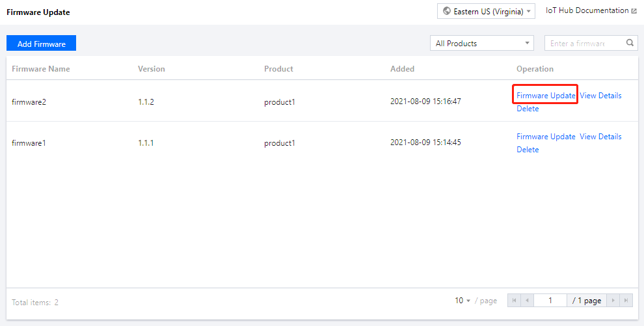The height and width of the screenshot is (326, 644).
Task: Go to the previous page arrow
Action: coord(527,301)
